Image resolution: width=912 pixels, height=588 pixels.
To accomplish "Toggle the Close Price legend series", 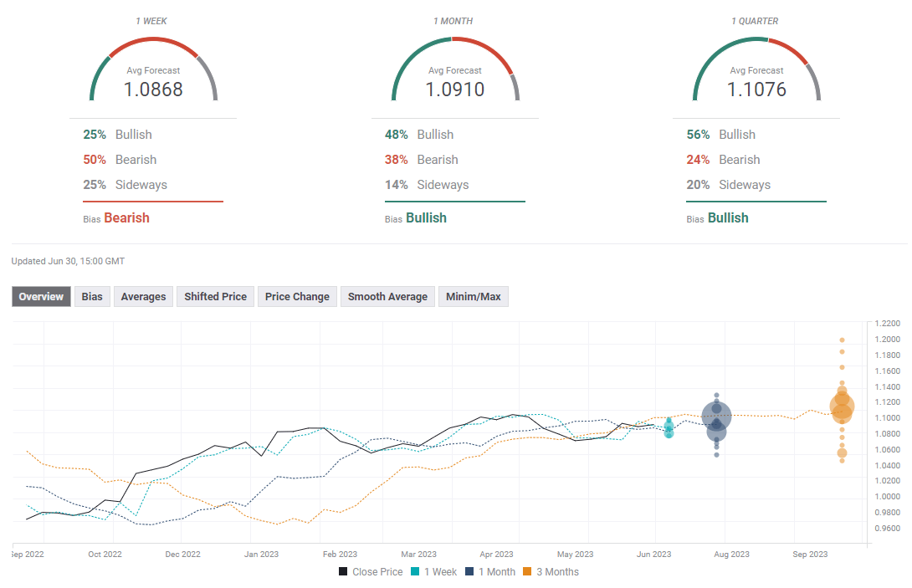I will click(x=371, y=572).
